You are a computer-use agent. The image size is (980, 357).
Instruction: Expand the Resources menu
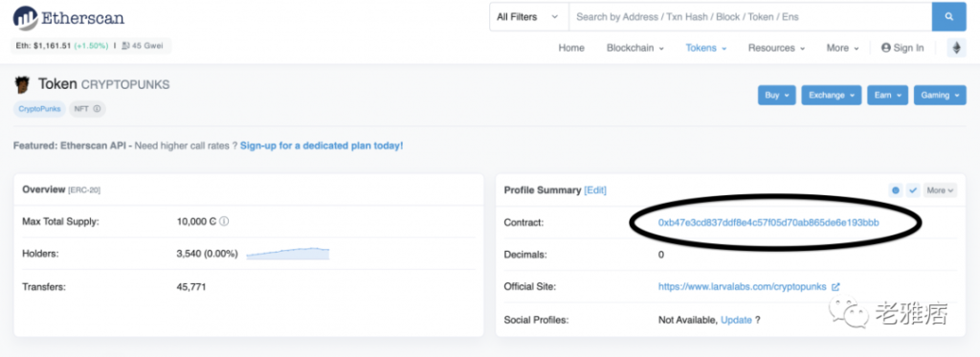tap(776, 48)
